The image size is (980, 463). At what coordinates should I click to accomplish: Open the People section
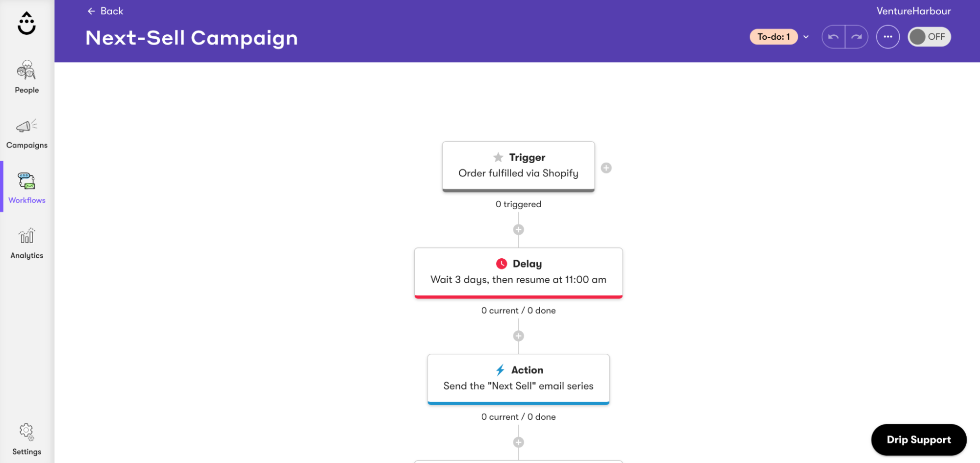click(26, 77)
